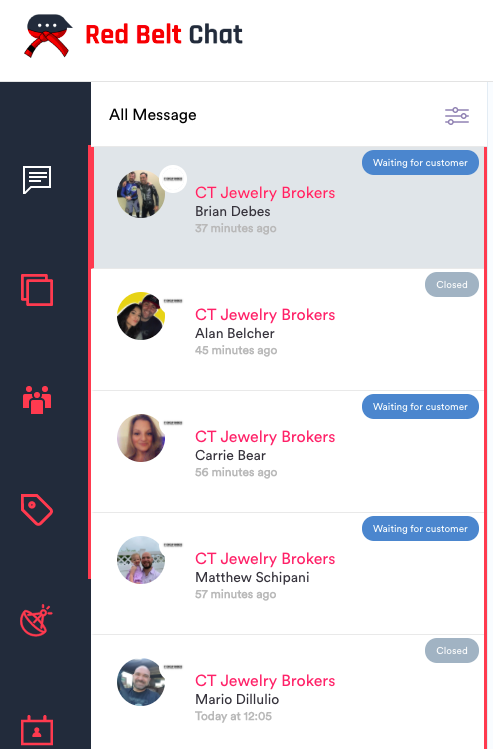The height and width of the screenshot is (749, 493).
Task: Click the All Message heading
Action: click(x=152, y=115)
